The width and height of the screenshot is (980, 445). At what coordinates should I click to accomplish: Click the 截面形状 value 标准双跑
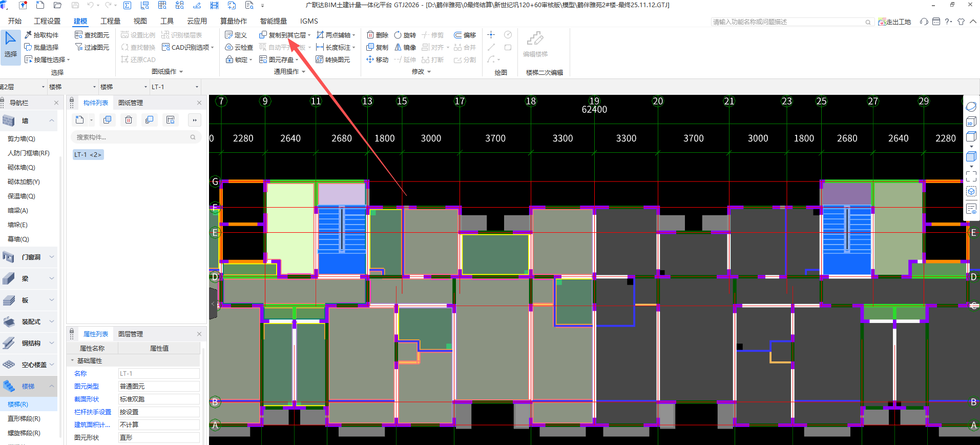click(159, 399)
